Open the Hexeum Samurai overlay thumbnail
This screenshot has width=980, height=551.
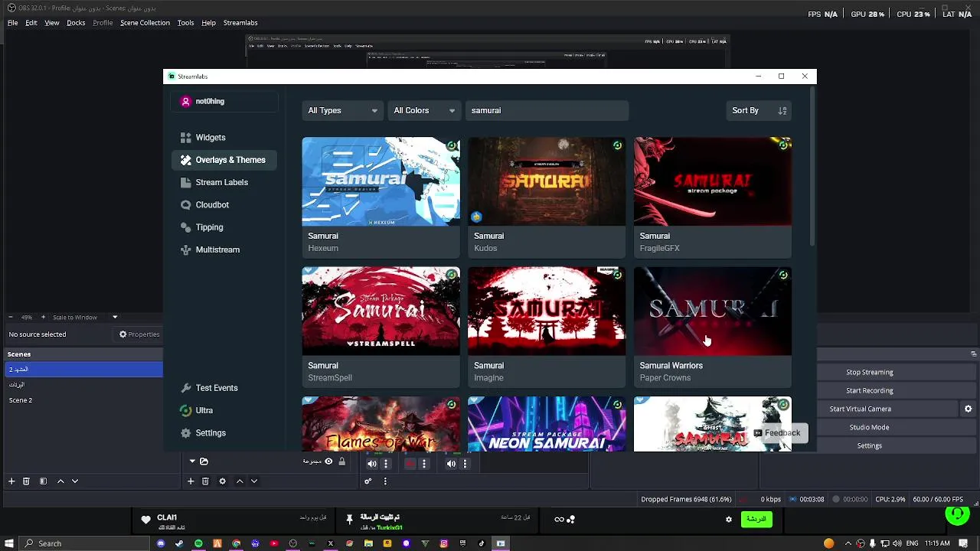pos(381,181)
